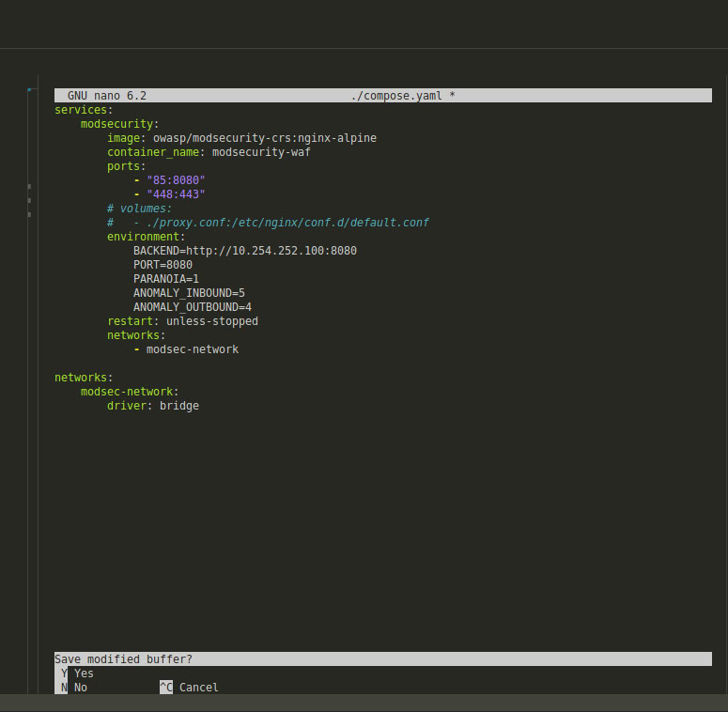Click the Yes option to save
Viewport: 728px width, 712px height.
[x=84, y=673]
